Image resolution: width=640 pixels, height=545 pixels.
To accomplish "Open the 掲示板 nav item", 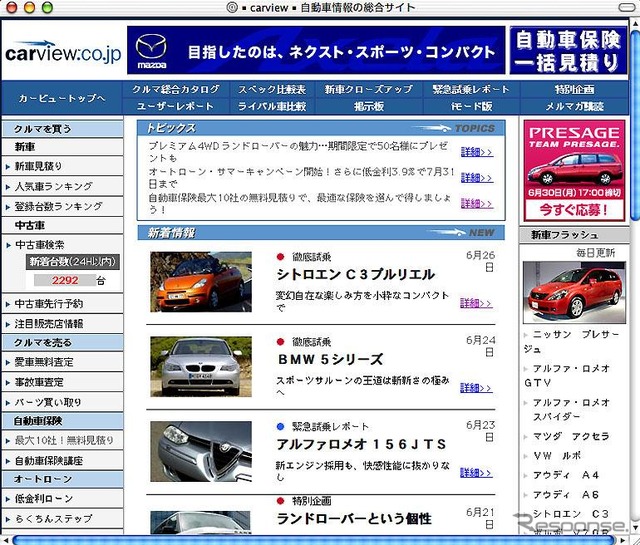I will point(369,106).
